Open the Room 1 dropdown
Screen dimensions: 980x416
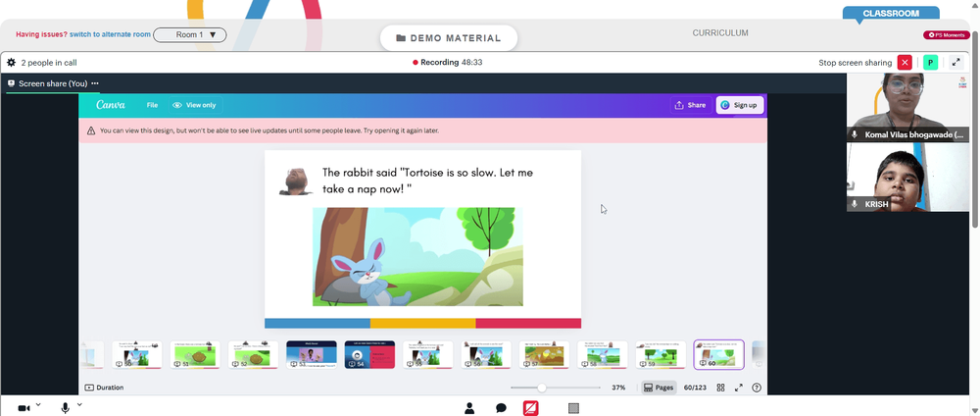pos(189,35)
